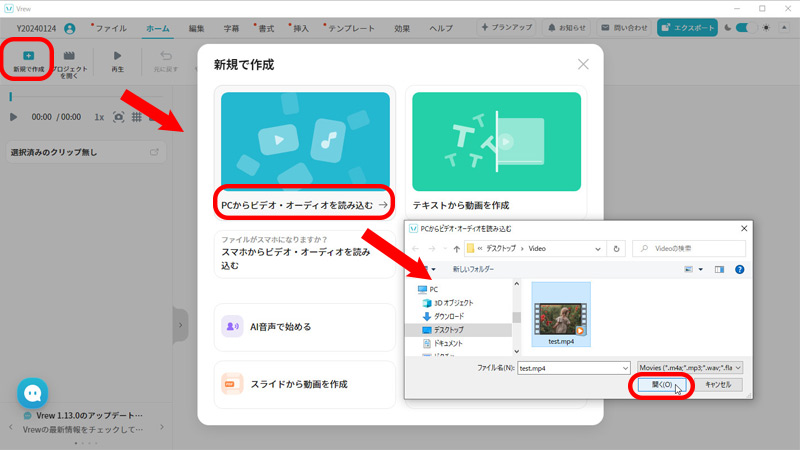Expand the side panel with the chevron handle
This screenshot has width=800, height=450.
[x=180, y=325]
